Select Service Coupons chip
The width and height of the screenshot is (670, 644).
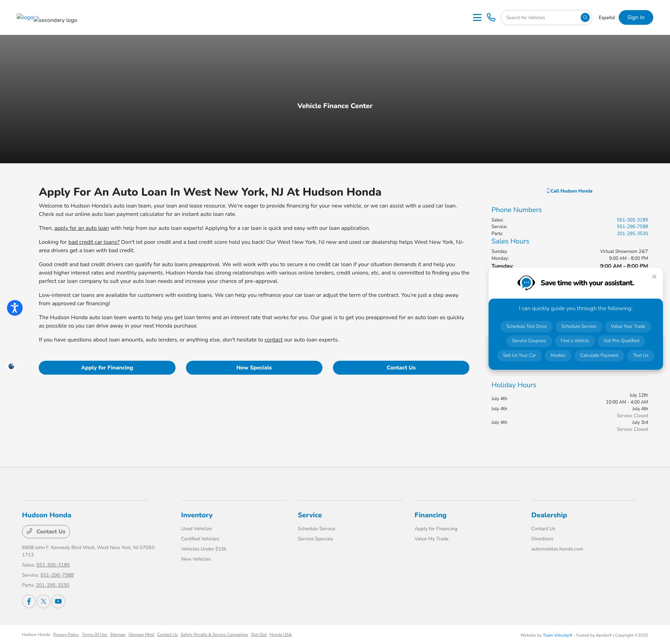pos(529,341)
